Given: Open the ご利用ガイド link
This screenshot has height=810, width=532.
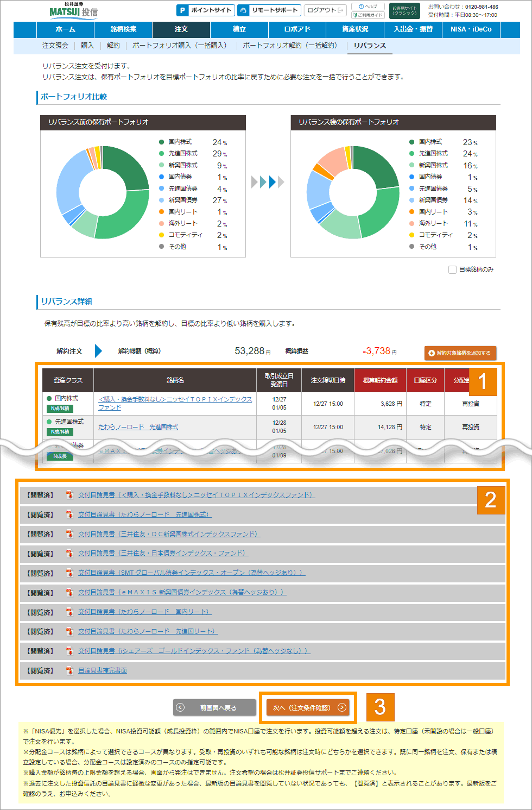Looking at the screenshot, I should pyautogui.click(x=368, y=15).
